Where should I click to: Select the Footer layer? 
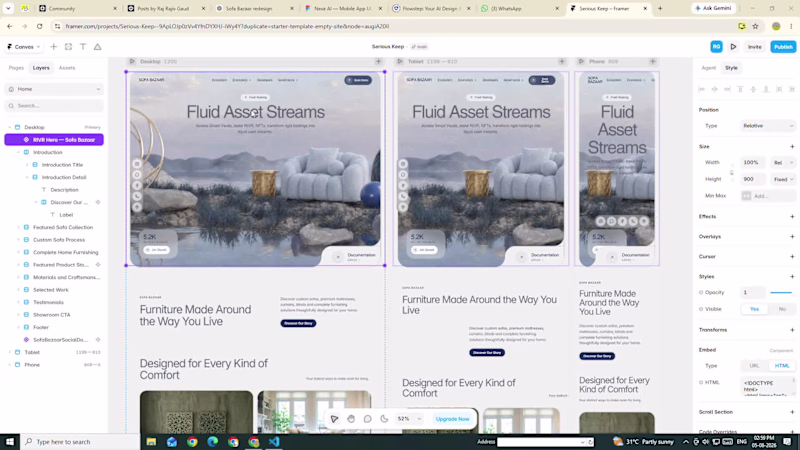41,328
